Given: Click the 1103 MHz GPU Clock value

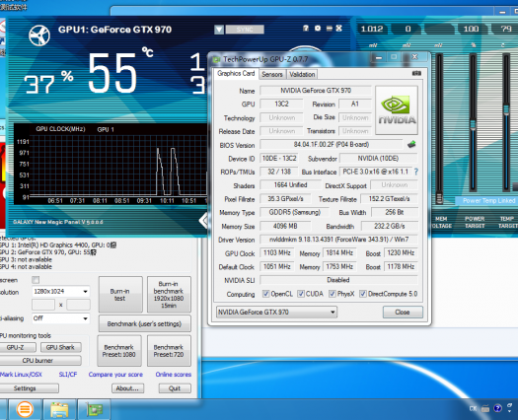Looking at the screenshot, I should (x=277, y=253).
